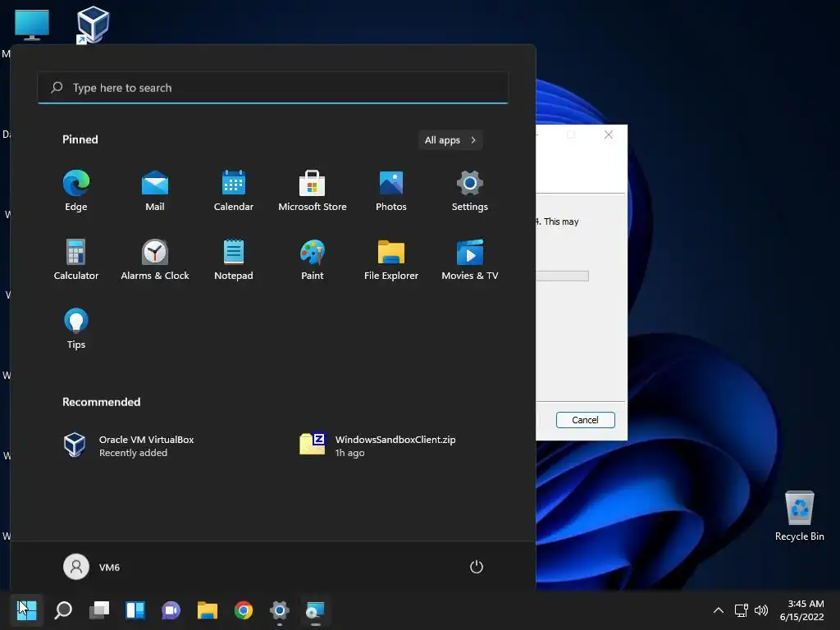Select the monitor desktop icon

(32, 25)
